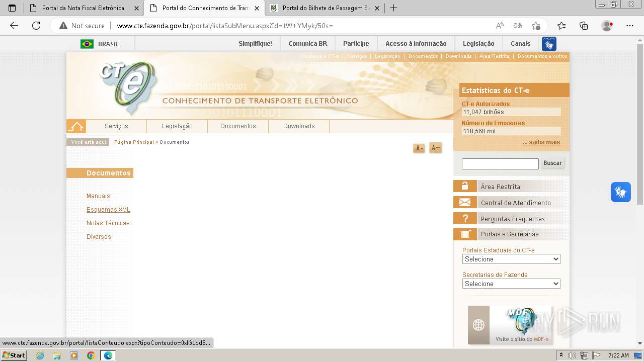
Task: Open the Secretarias de Fazenda dropdown
Action: (511, 284)
